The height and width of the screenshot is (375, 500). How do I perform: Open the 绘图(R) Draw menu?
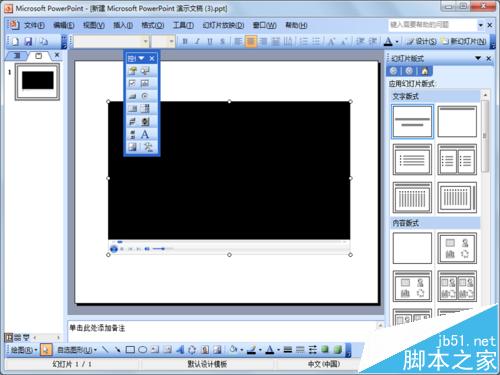click(x=23, y=350)
